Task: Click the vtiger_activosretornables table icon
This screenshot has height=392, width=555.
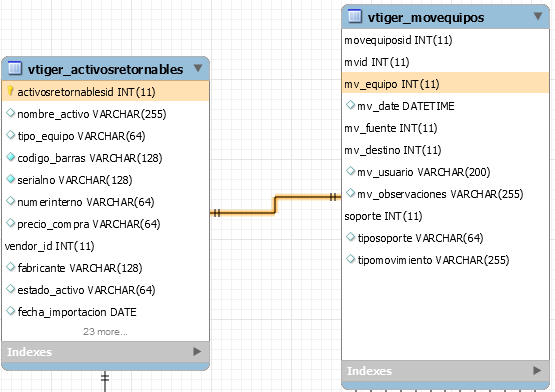Action: coord(15,68)
